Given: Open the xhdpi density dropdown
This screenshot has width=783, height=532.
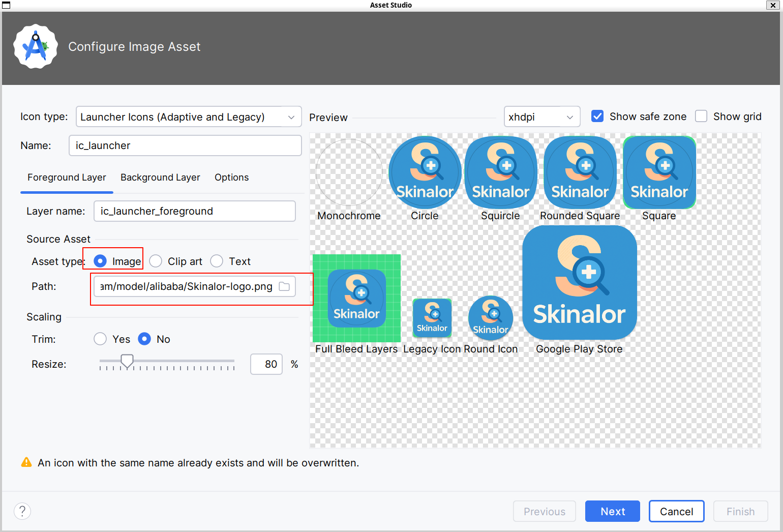Looking at the screenshot, I should pyautogui.click(x=542, y=116).
